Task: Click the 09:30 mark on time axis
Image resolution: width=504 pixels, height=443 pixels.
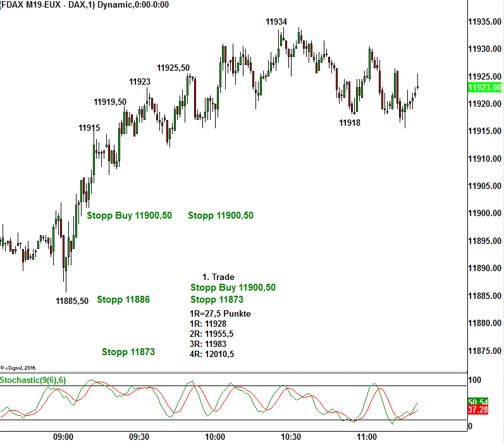Action: 139,437
